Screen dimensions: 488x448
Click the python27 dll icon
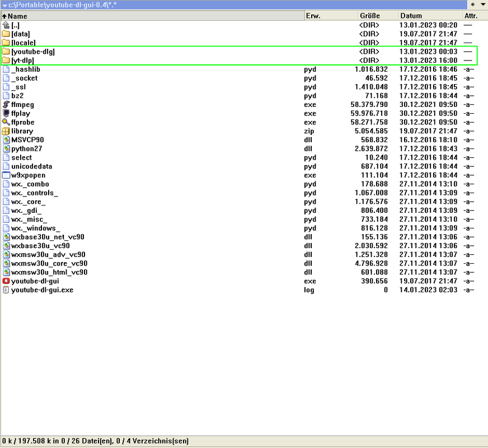tap(6, 148)
